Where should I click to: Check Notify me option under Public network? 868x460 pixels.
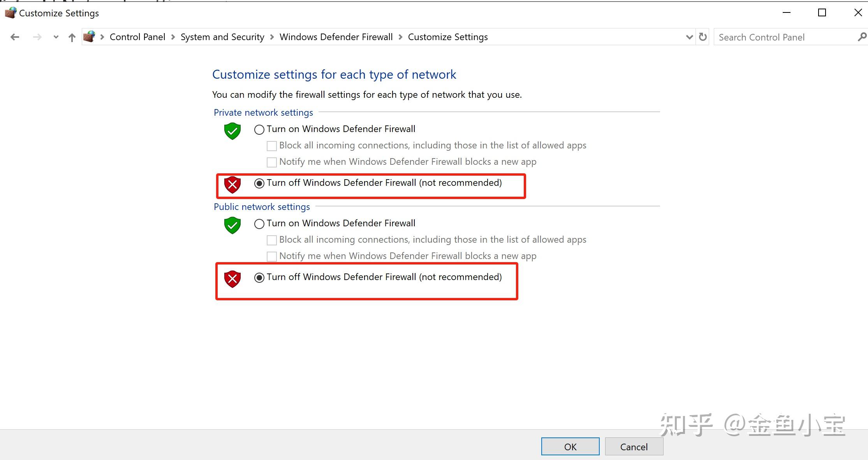(272, 256)
